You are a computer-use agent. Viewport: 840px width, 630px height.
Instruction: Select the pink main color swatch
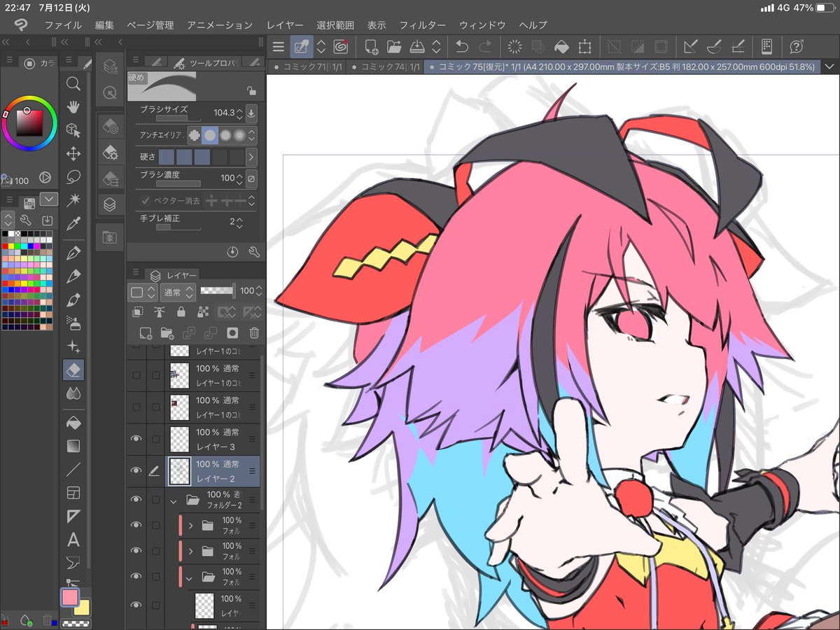pos(69,597)
